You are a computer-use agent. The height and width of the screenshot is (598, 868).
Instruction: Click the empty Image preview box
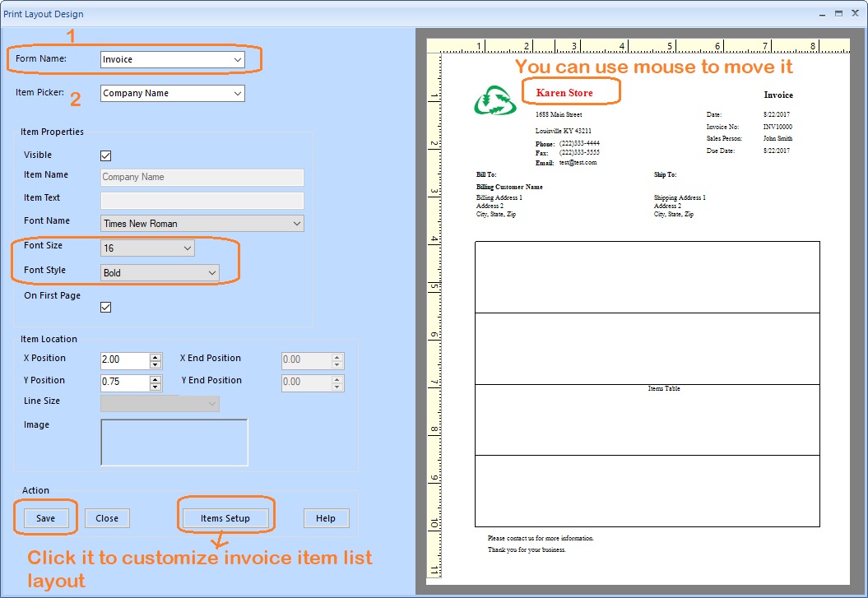(174, 443)
